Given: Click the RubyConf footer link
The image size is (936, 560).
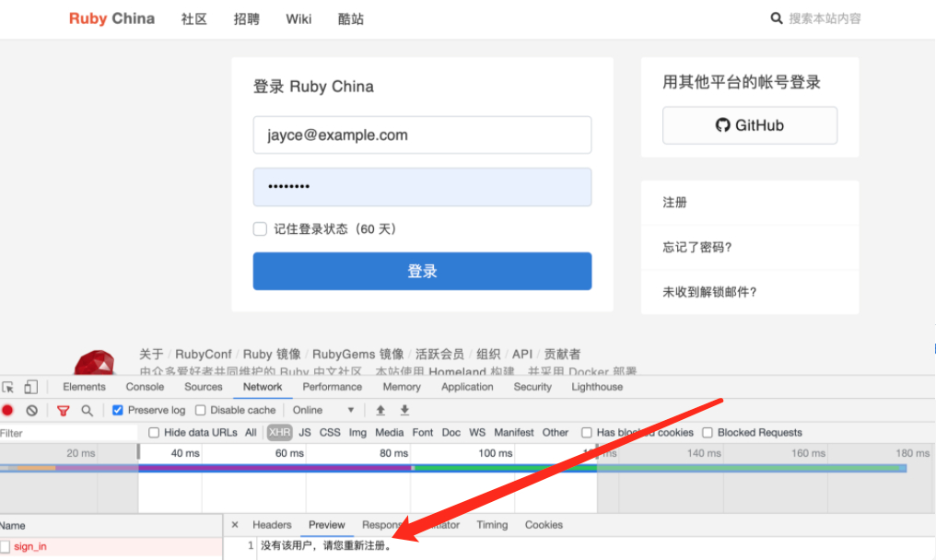Looking at the screenshot, I should click(203, 354).
